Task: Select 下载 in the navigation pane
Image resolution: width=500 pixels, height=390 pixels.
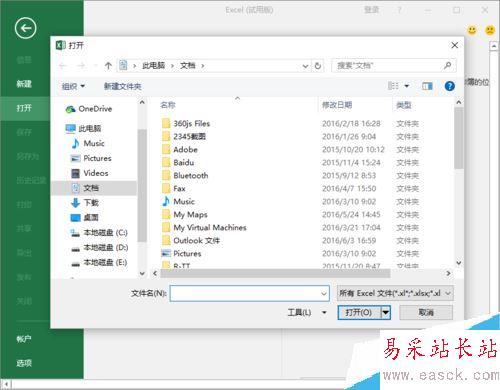Action: click(x=85, y=203)
